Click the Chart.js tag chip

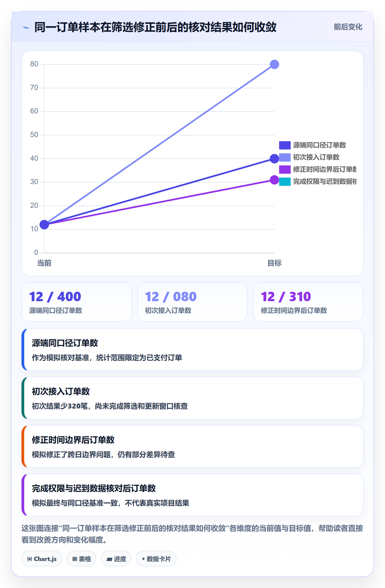click(x=42, y=559)
